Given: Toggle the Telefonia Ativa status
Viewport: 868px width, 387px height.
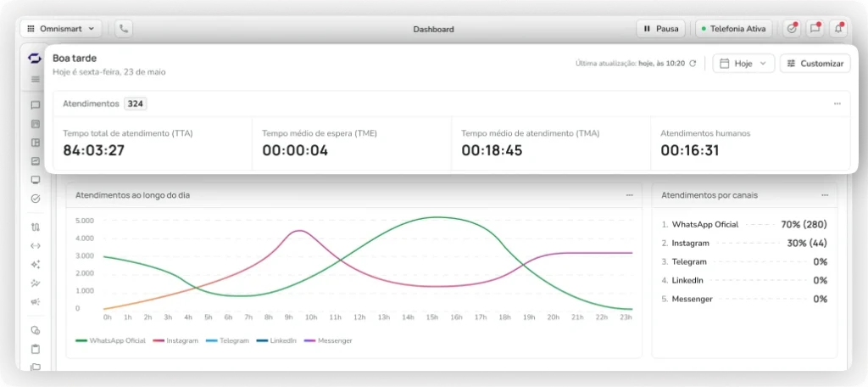Looking at the screenshot, I should [x=733, y=28].
